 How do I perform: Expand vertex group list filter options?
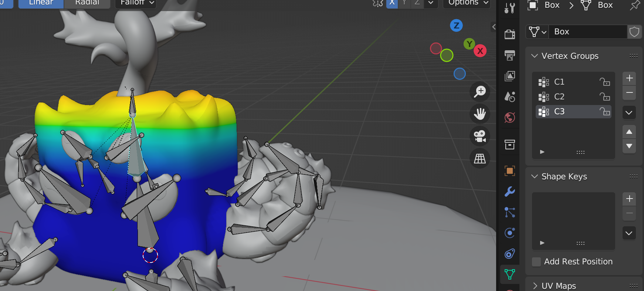pos(542,152)
